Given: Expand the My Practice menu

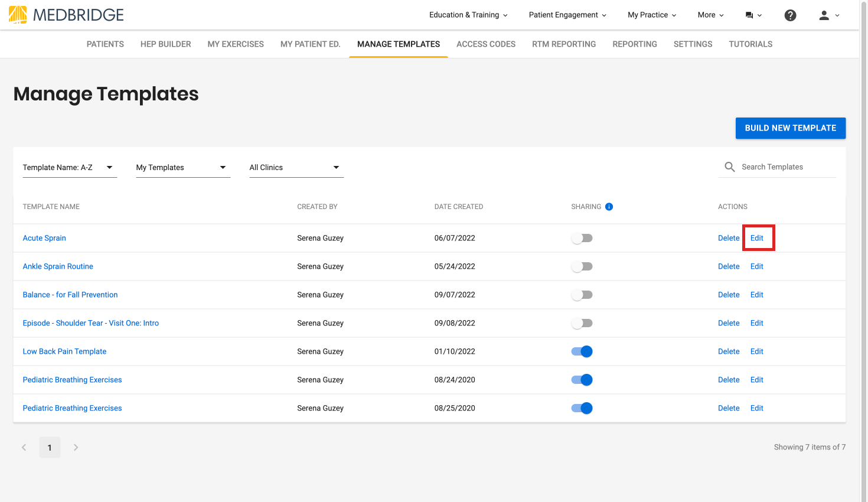Looking at the screenshot, I should tap(652, 15).
